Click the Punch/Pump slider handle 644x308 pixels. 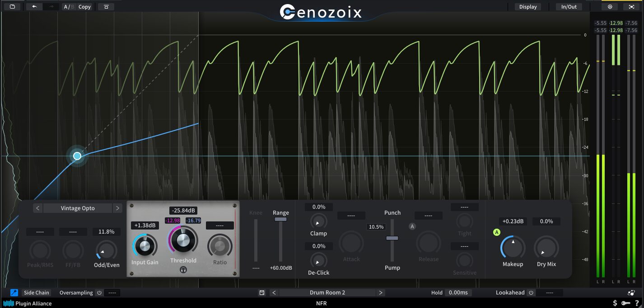point(392,238)
